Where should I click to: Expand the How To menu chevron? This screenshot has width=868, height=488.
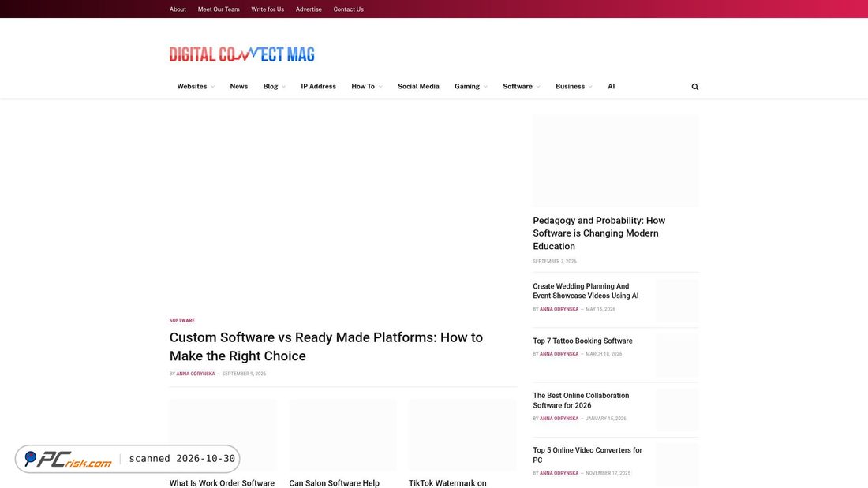click(x=380, y=87)
